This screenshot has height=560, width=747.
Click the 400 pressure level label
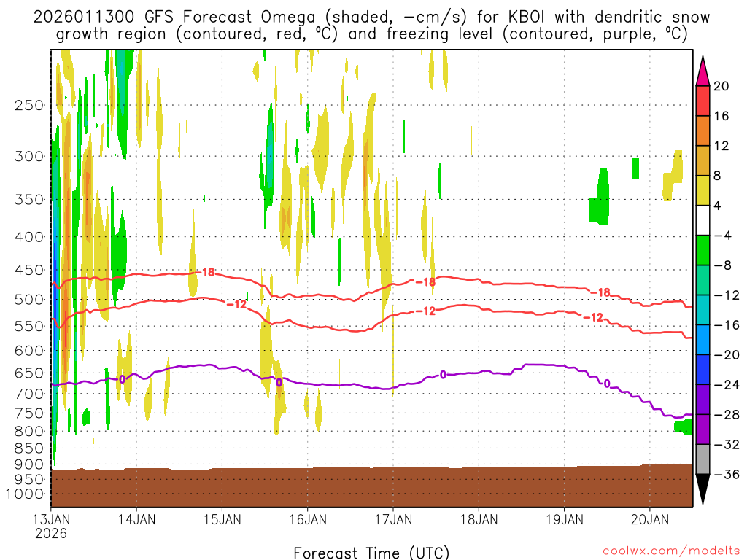pyautogui.click(x=29, y=237)
